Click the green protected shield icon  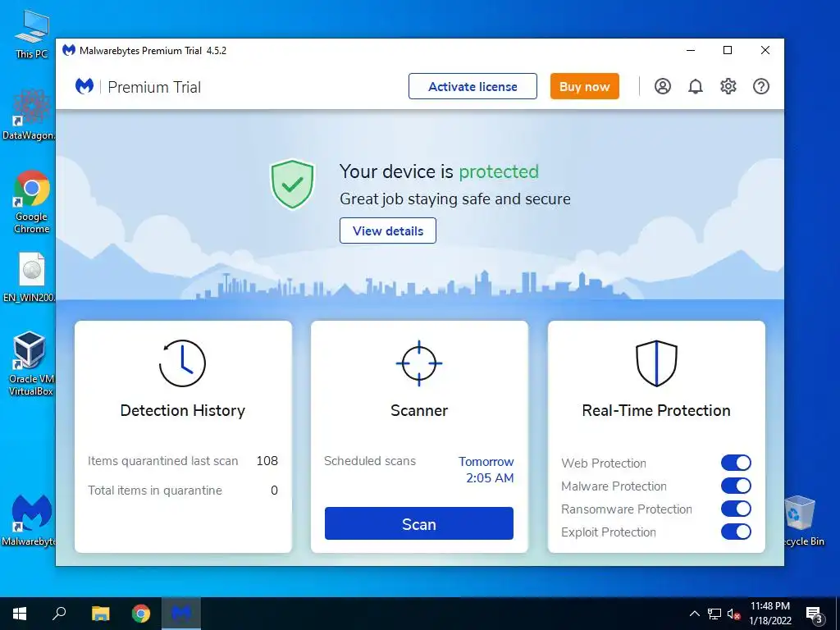pyautogui.click(x=292, y=184)
